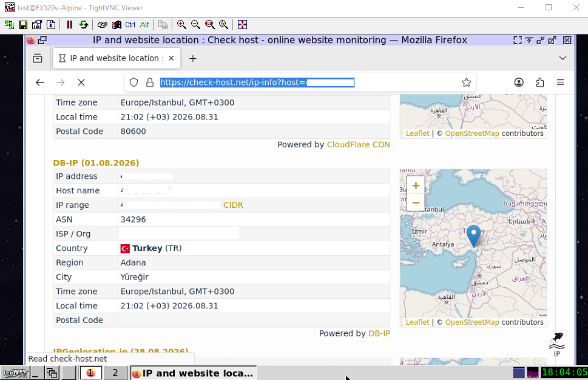
Task: Open the Firefox account icon
Action: [519, 82]
